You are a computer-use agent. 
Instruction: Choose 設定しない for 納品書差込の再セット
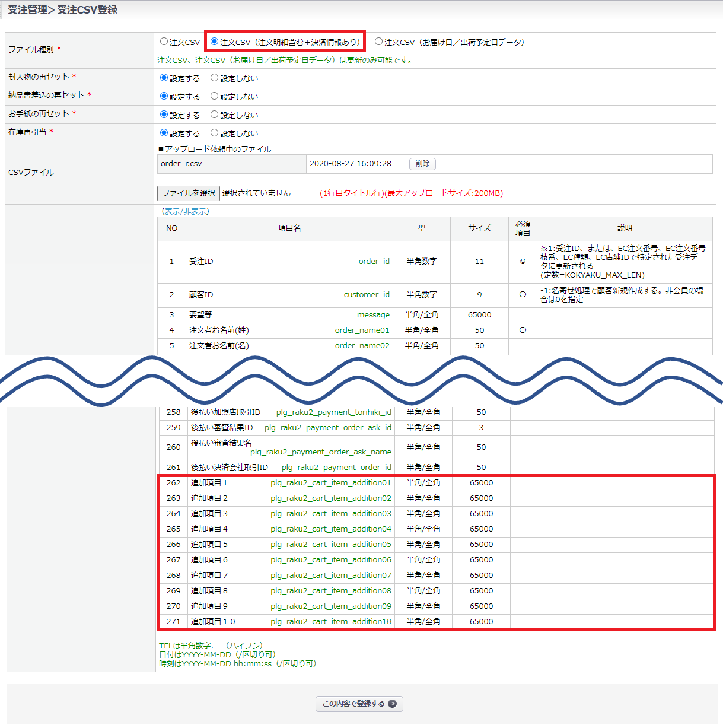[215, 96]
